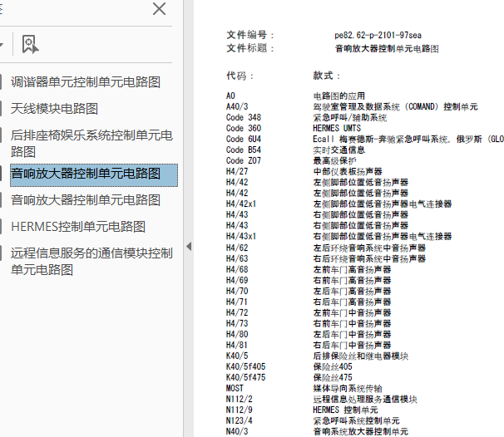Click Code 348 entry
The height and width of the screenshot is (437, 504).
pos(244,117)
